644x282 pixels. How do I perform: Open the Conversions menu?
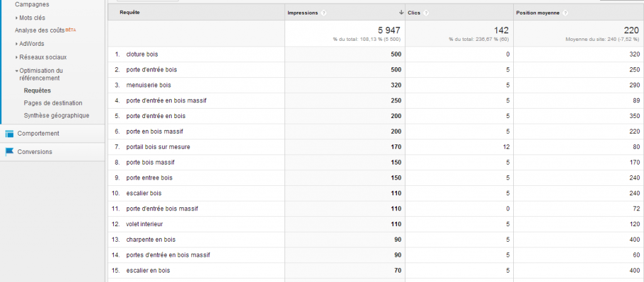[35, 151]
